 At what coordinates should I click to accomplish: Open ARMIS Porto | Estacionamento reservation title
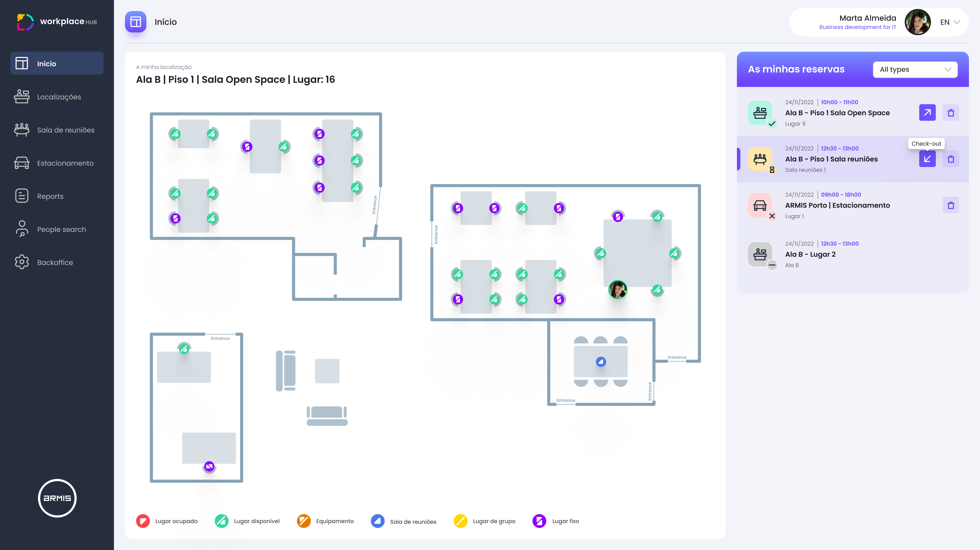tap(837, 205)
